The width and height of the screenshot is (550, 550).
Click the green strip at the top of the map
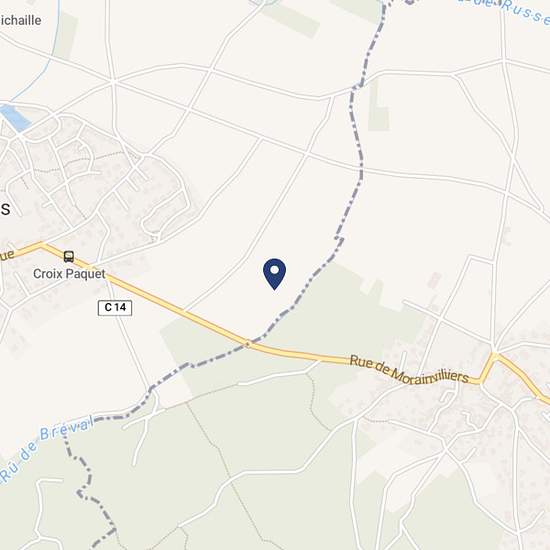pos(291,18)
